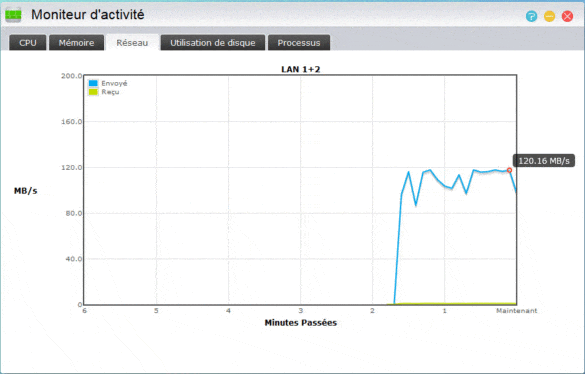Open help via blue question icon

[x=531, y=16]
